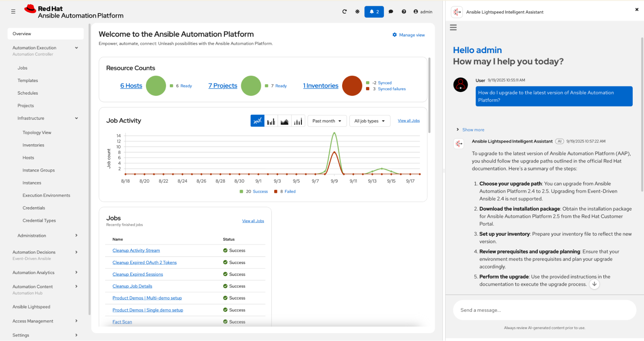Viewport: 644px width, 341px height.
Task: Open the All job types dropdown
Action: 370,121
